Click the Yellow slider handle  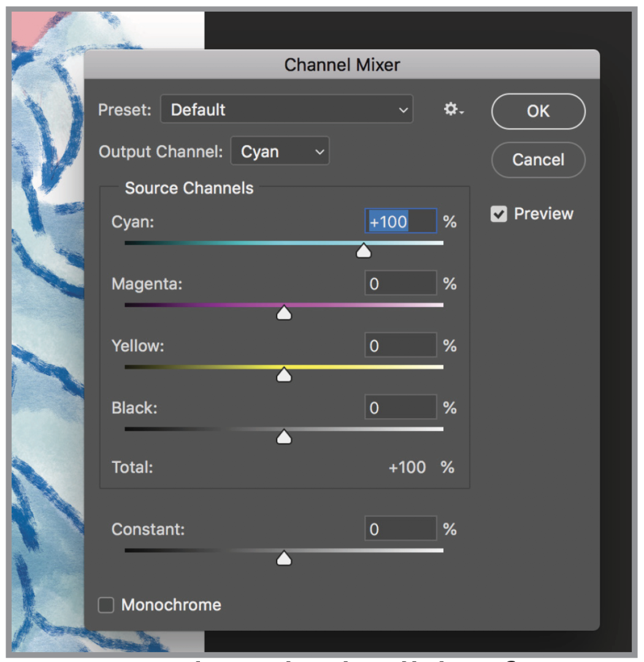tap(284, 375)
